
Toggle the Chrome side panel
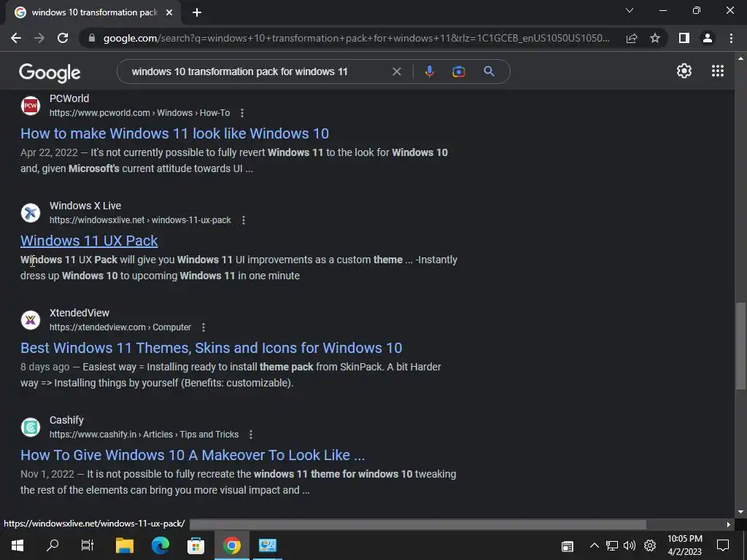coord(684,38)
